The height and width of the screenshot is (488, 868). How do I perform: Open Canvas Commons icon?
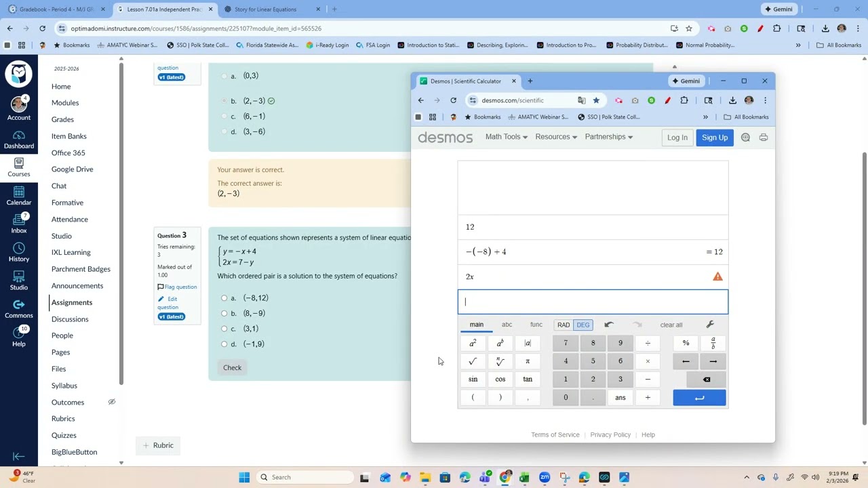19,309
